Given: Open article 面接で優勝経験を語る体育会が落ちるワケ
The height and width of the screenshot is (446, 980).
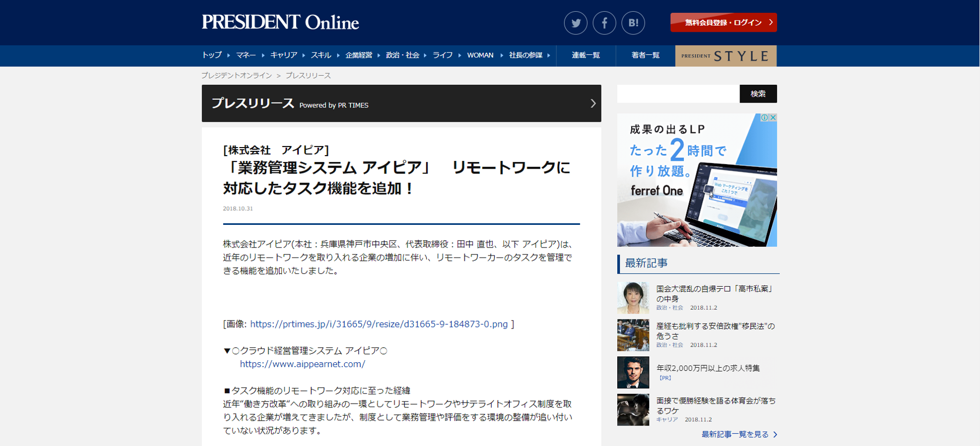Looking at the screenshot, I should (716, 406).
